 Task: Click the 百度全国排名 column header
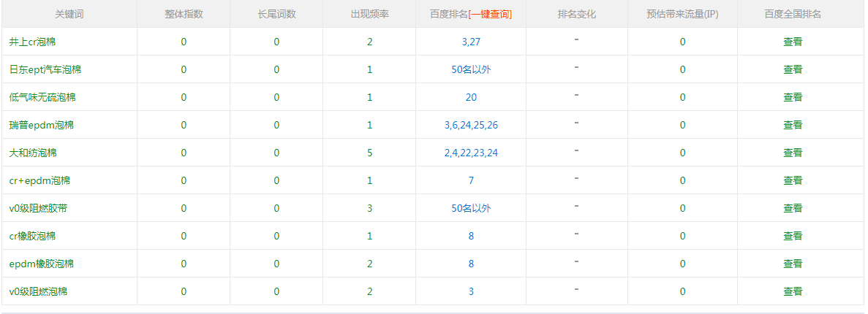point(793,15)
